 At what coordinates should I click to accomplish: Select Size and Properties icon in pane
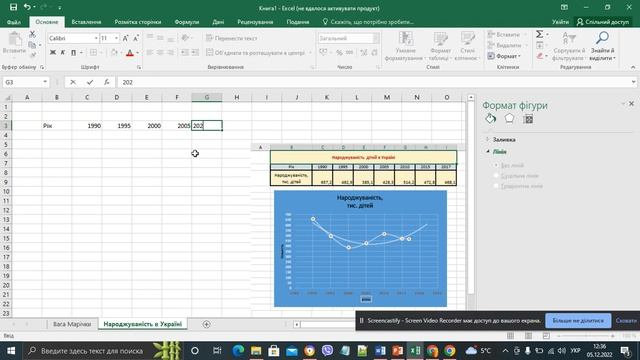(528, 119)
